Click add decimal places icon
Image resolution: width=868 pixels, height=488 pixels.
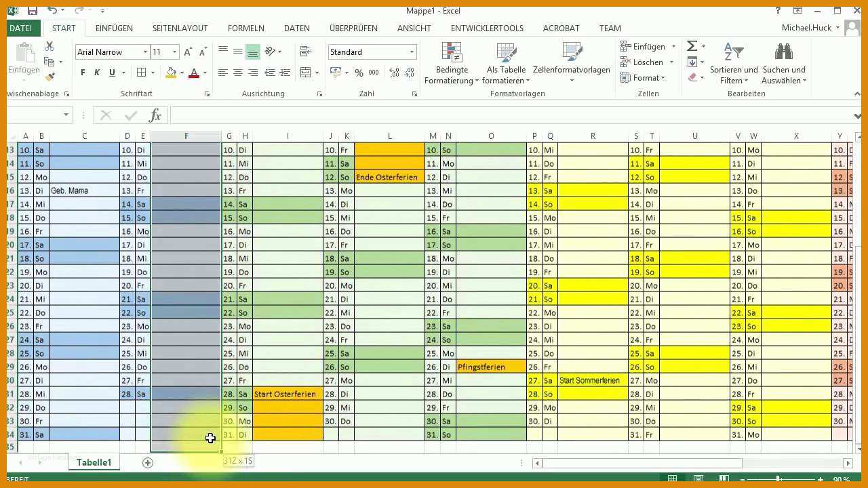tap(393, 73)
